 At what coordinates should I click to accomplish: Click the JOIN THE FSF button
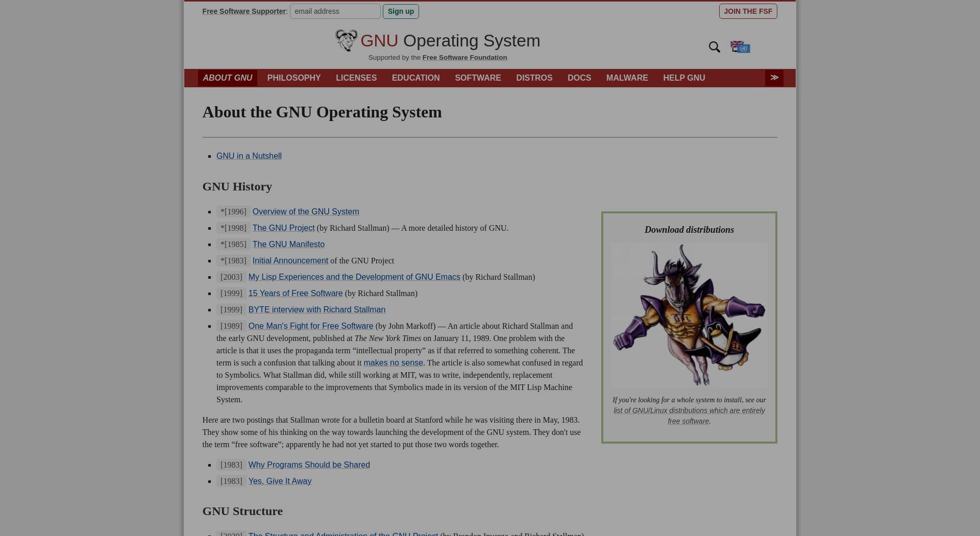click(x=748, y=11)
